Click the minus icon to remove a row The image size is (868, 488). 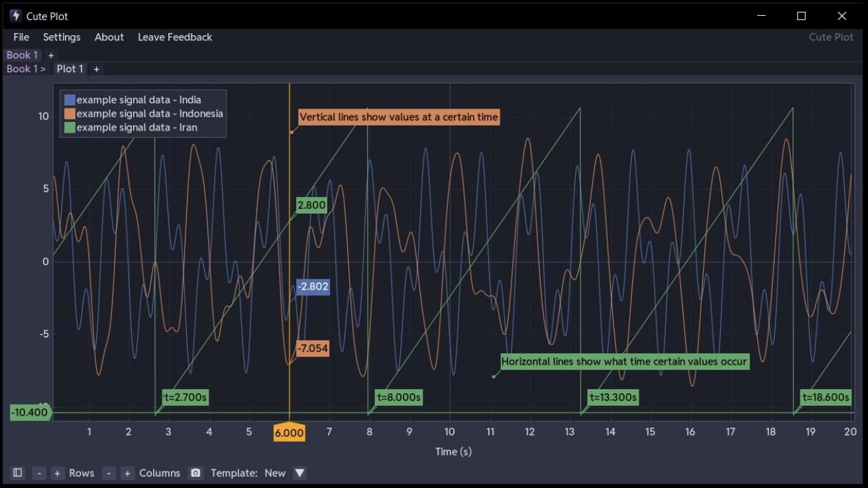(39, 473)
